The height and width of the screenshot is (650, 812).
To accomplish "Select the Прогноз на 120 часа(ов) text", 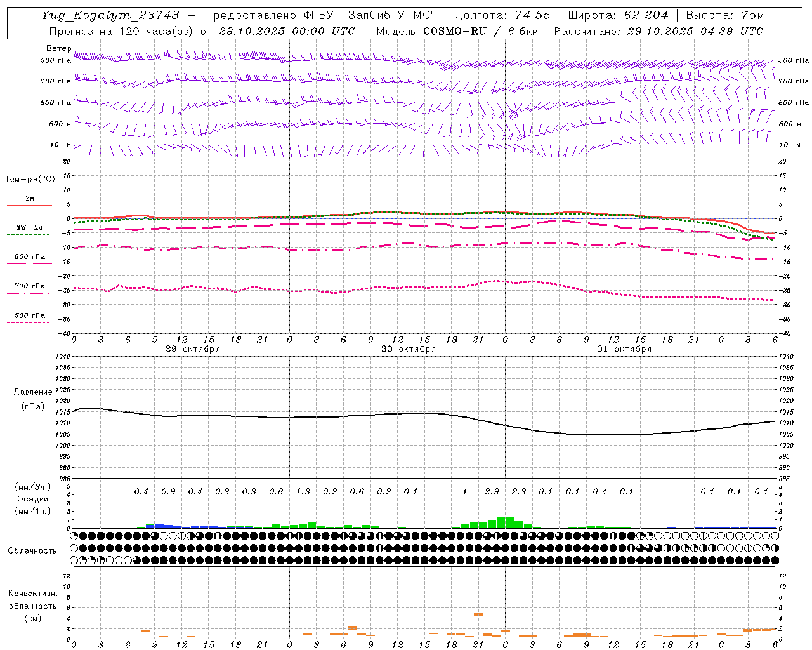I will 122,31.
